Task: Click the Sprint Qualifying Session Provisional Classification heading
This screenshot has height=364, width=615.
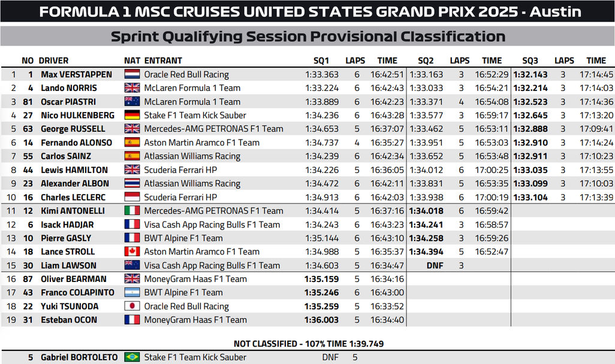Action: click(307, 37)
